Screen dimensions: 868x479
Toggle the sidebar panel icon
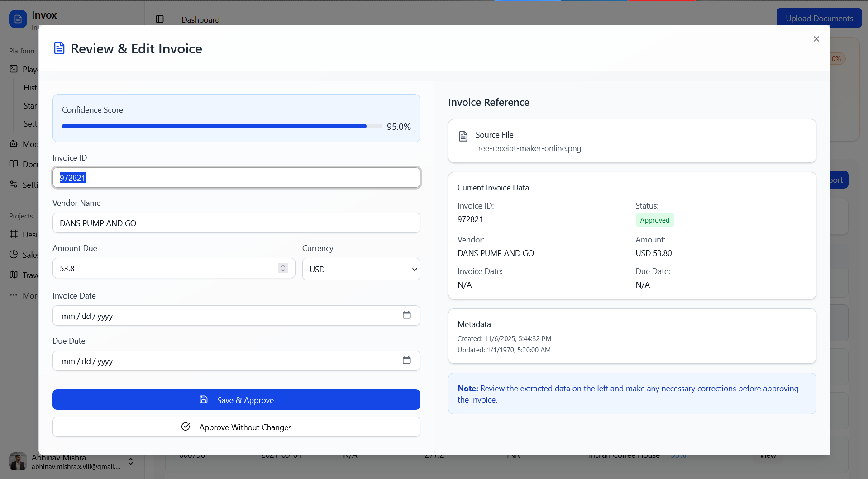click(160, 19)
